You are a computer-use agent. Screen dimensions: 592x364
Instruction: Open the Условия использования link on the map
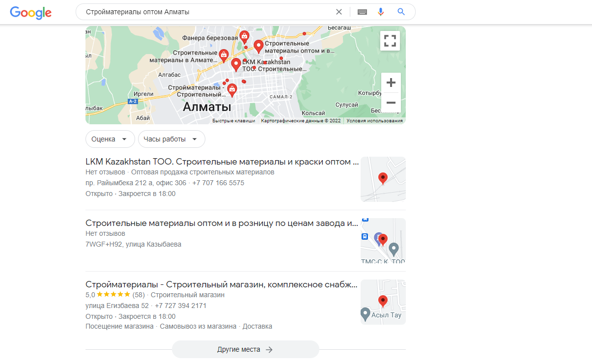pyautogui.click(x=374, y=120)
